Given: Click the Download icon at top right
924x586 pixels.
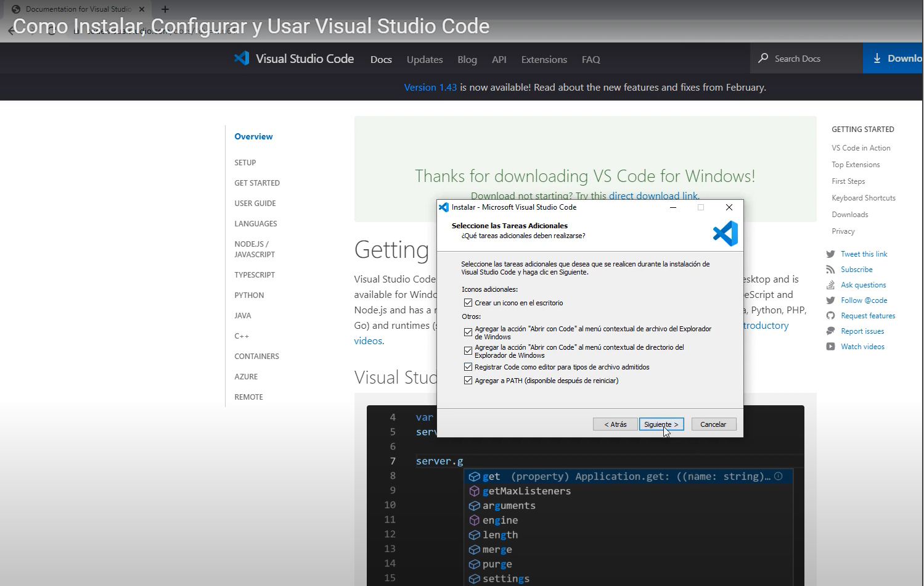Looking at the screenshot, I should pos(878,57).
